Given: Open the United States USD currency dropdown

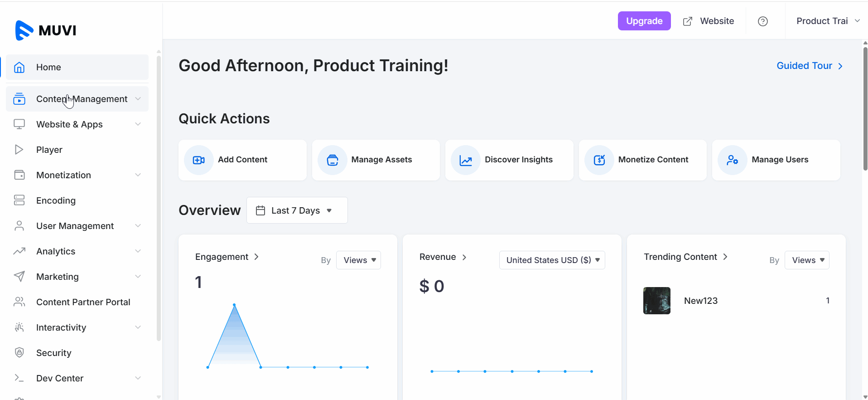Looking at the screenshot, I should [552, 260].
